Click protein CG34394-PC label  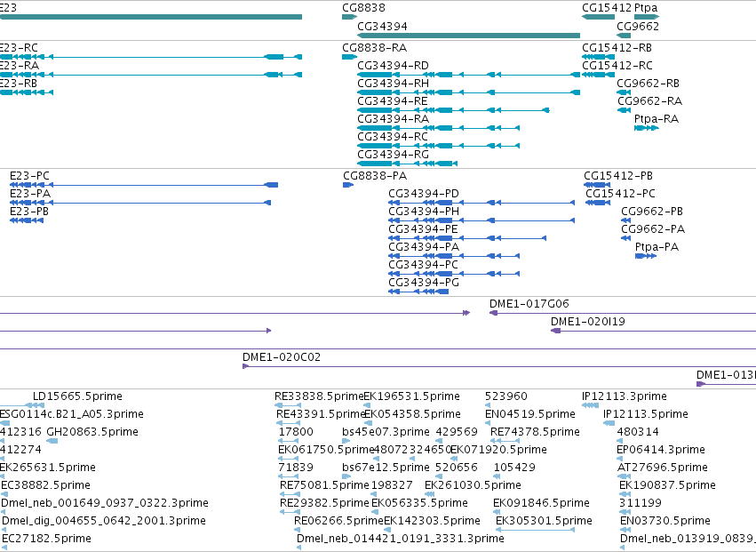(x=424, y=265)
